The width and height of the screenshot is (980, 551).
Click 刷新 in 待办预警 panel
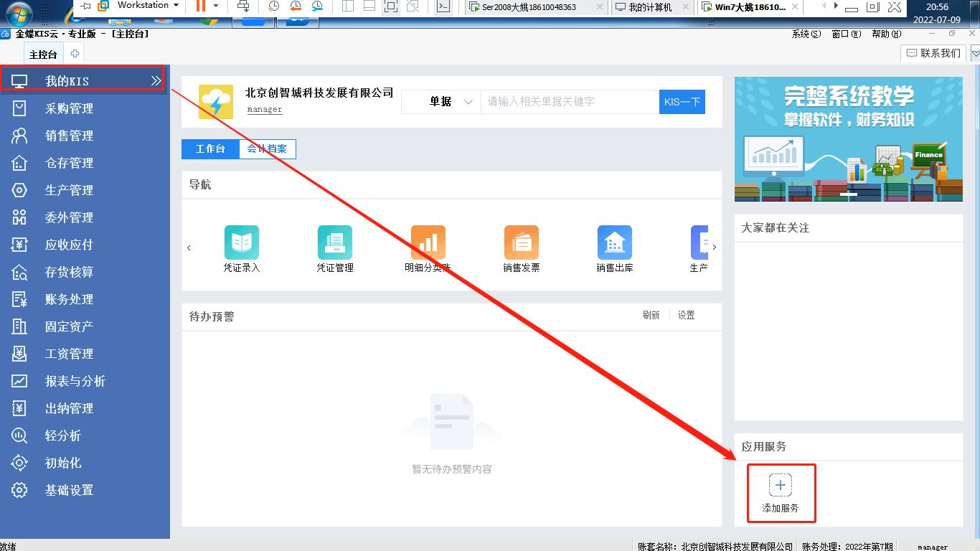point(651,316)
